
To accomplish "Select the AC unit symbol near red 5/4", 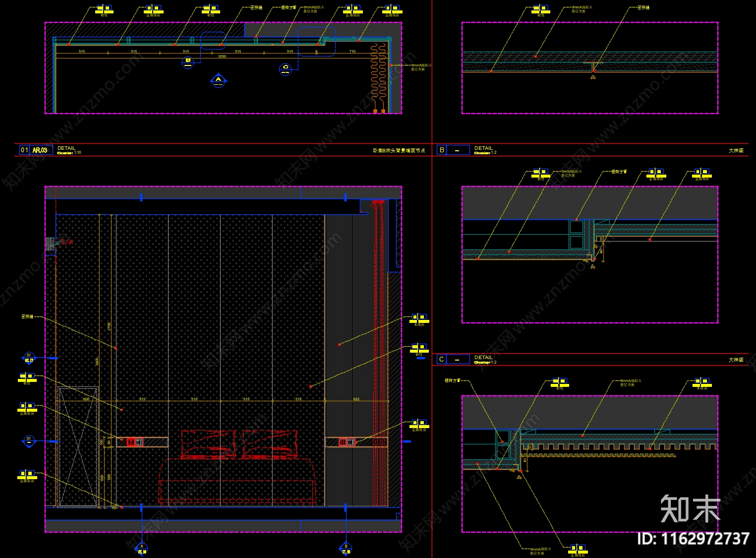I will tap(50, 244).
